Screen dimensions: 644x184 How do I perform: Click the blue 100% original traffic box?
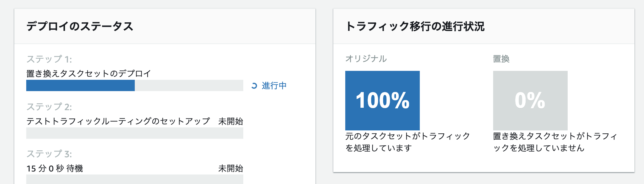[382, 100]
